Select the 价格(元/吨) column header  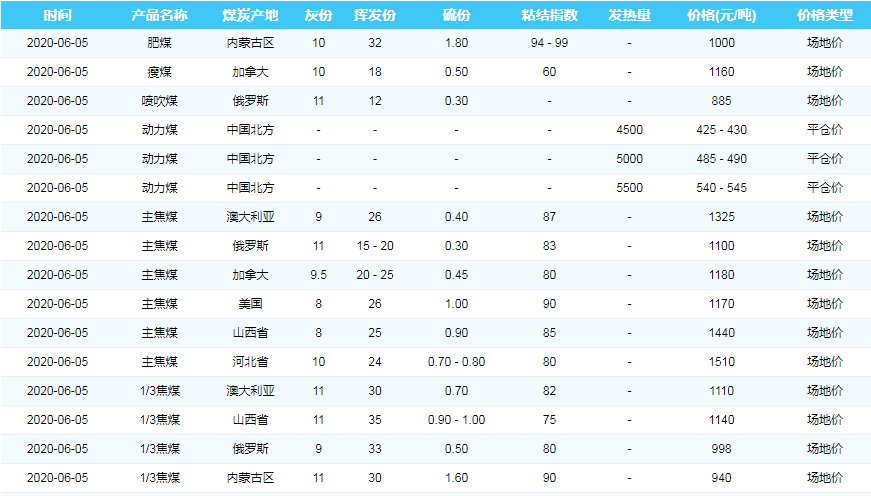pyautogui.click(x=721, y=16)
